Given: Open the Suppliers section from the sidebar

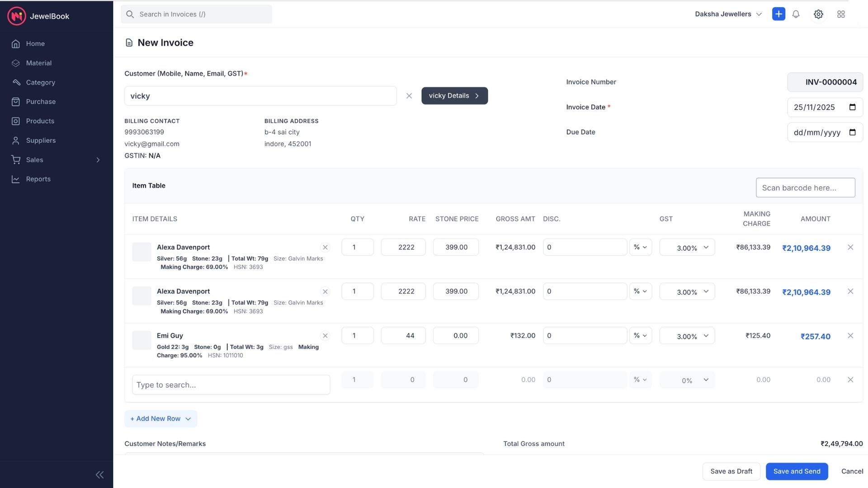Looking at the screenshot, I should coord(41,140).
